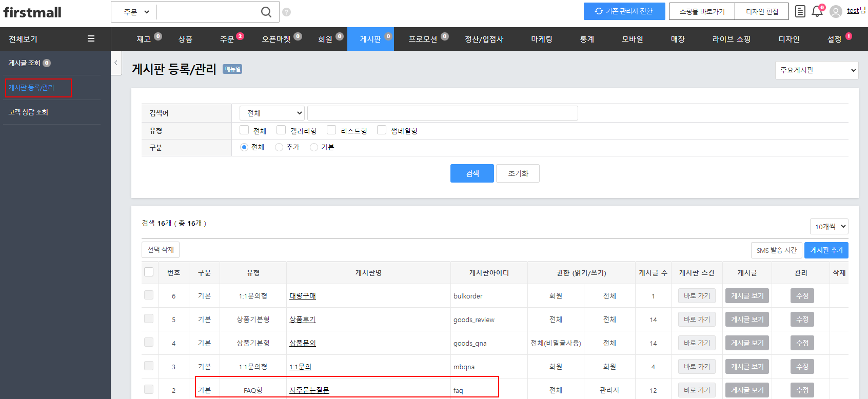Image resolution: width=868 pixels, height=399 pixels.
Task: Select the 추가 radio button
Action: (x=279, y=147)
